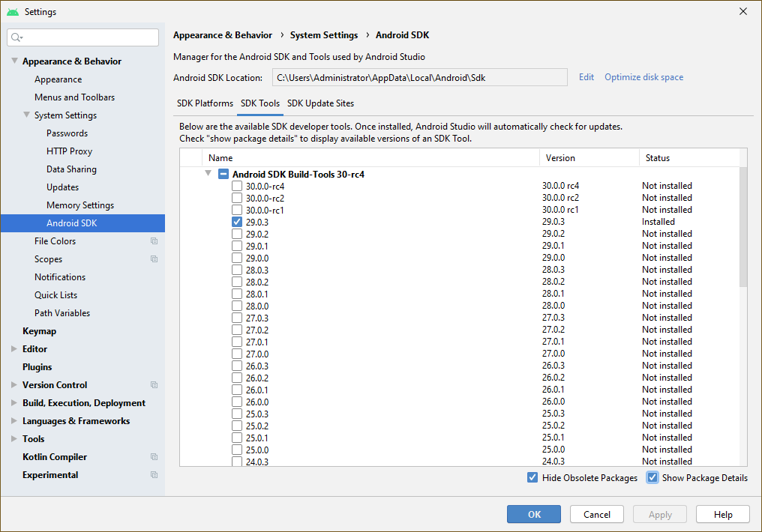Toggle the Android SDK Build-Tools parent checkbox
Viewport: 762px width, 532px height.
[x=223, y=174]
